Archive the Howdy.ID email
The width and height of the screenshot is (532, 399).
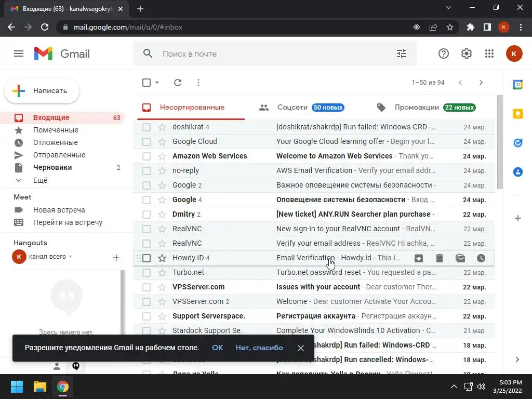pos(419,258)
